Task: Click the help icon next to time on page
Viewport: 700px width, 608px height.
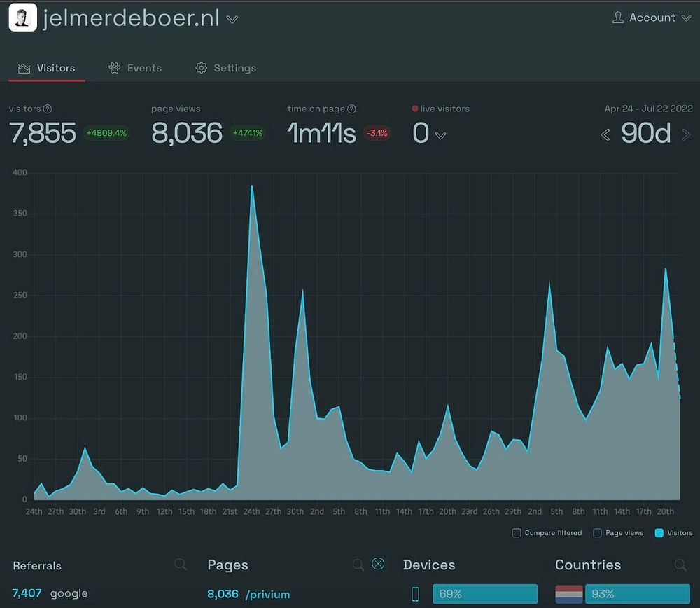Action: coord(352,109)
